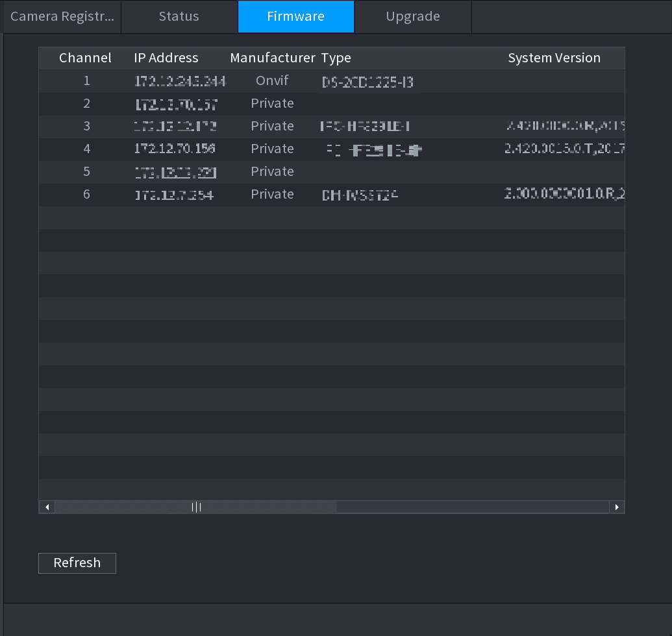Click channel 1 camera type cell
The image size is (672, 636).
(367, 82)
